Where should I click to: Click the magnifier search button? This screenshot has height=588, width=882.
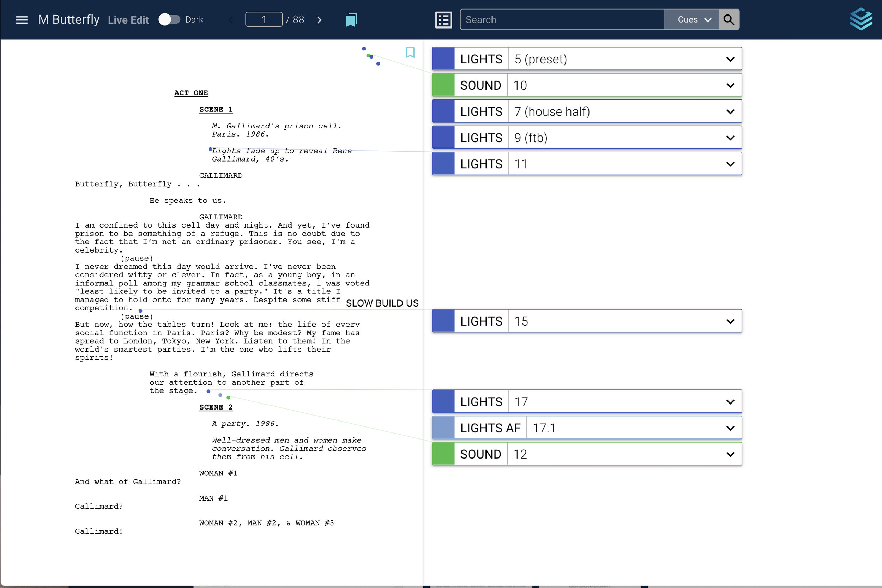(729, 19)
